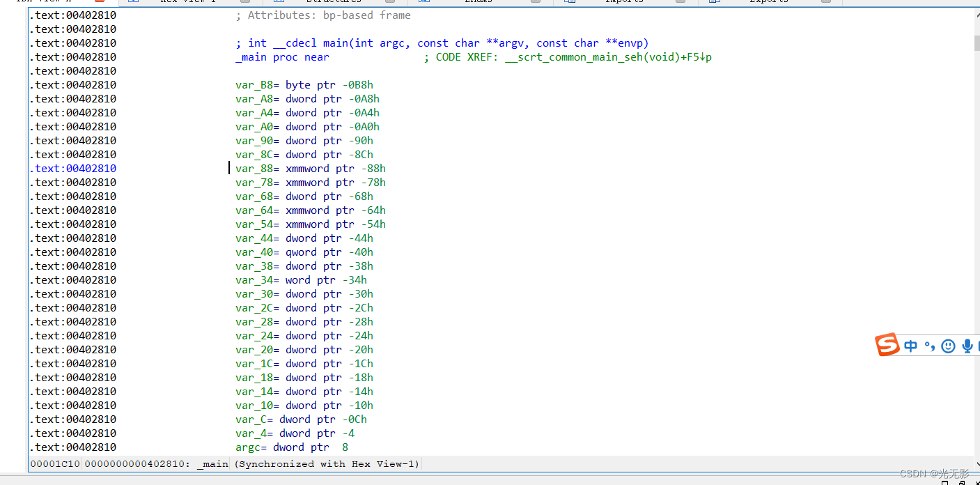Toggle Chinese punctuation mode on the IME bar

coord(929,346)
